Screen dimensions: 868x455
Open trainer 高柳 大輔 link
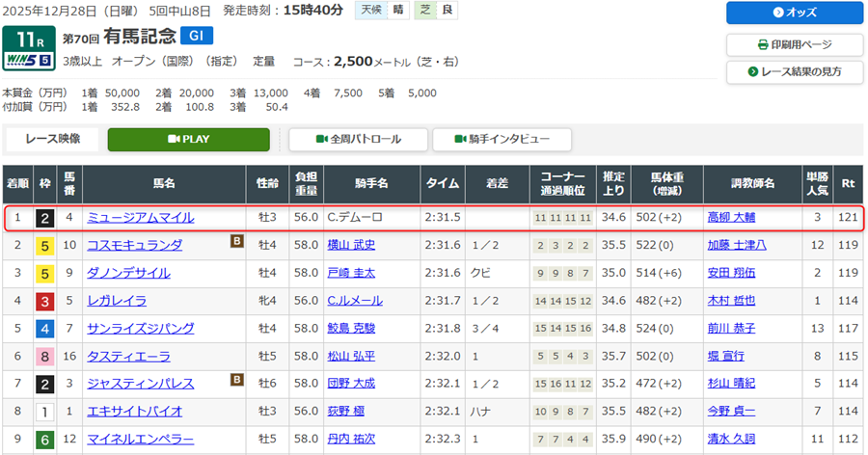point(731,218)
